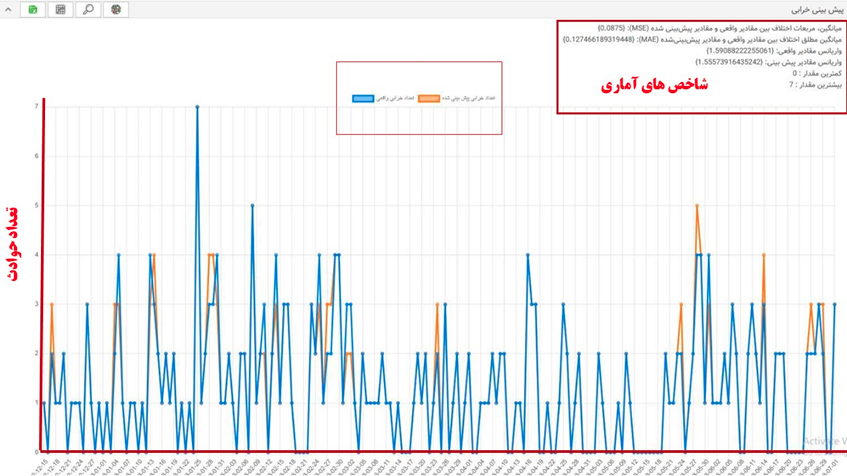Click the tallest peak data point at 7
Viewport: 847px width, 476px height.
point(197,106)
